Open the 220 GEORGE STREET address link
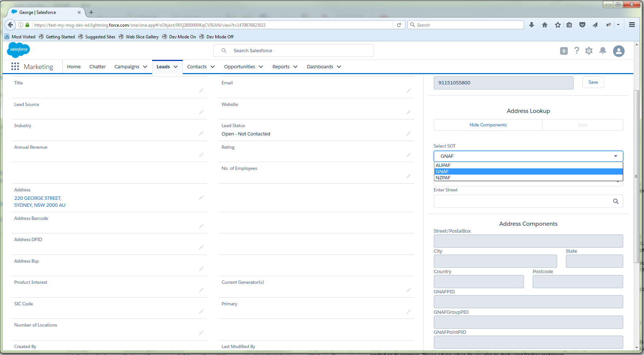The width and height of the screenshot is (644, 355). pyautogui.click(x=38, y=198)
